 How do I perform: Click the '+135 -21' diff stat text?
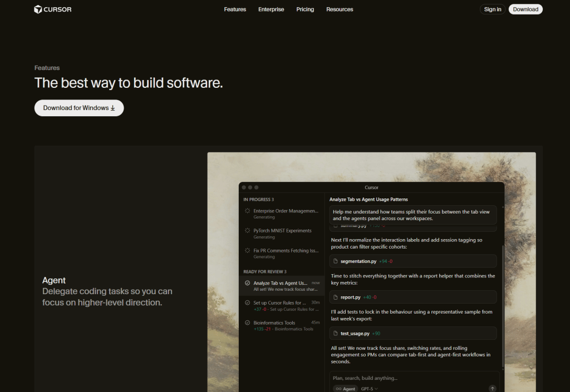[262, 329]
